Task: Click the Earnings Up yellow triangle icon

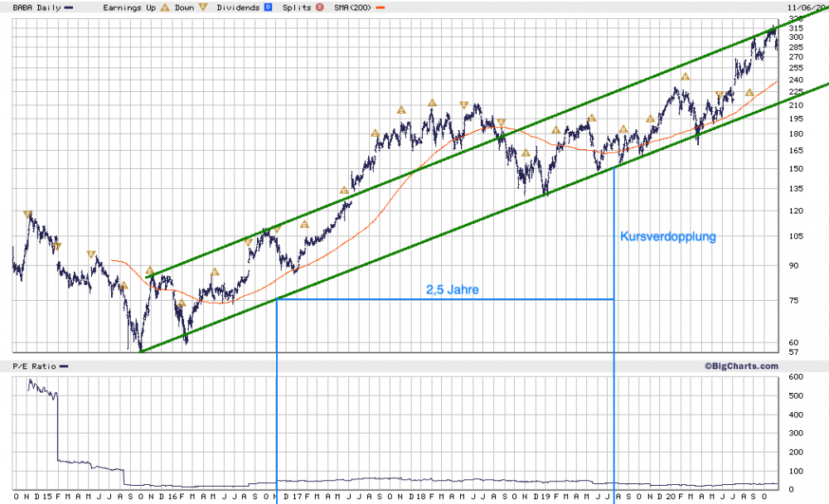Action: [x=166, y=7]
